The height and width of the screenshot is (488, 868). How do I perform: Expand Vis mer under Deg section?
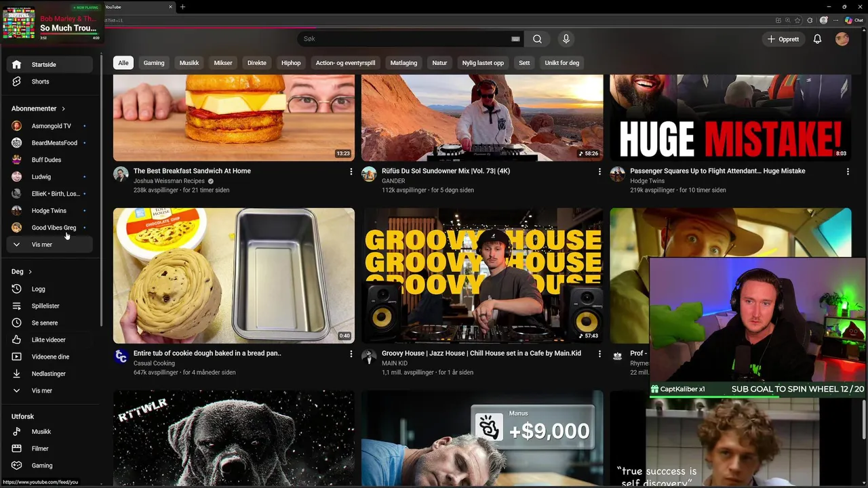[x=50, y=391]
